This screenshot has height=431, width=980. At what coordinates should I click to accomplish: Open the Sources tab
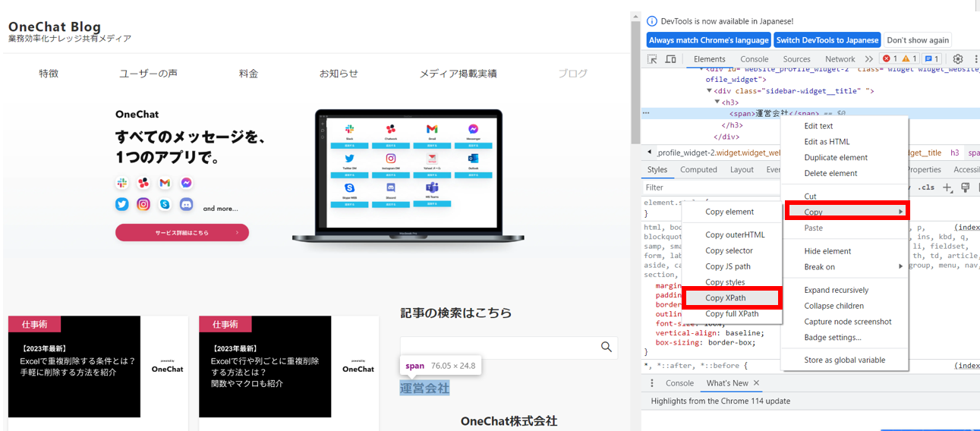[797, 59]
